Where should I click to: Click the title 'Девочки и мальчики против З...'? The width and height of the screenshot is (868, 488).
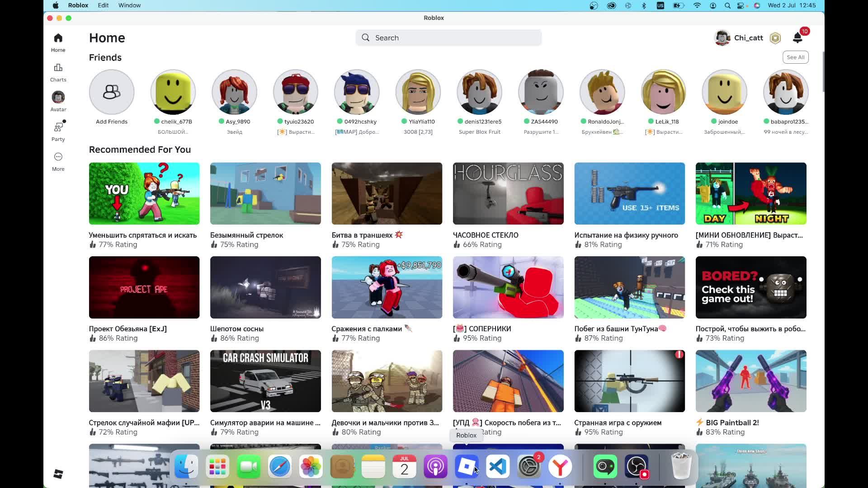(385, 422)
